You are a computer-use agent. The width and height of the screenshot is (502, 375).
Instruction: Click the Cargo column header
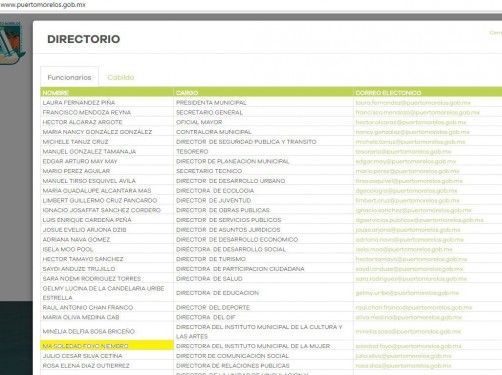[187, 93]
